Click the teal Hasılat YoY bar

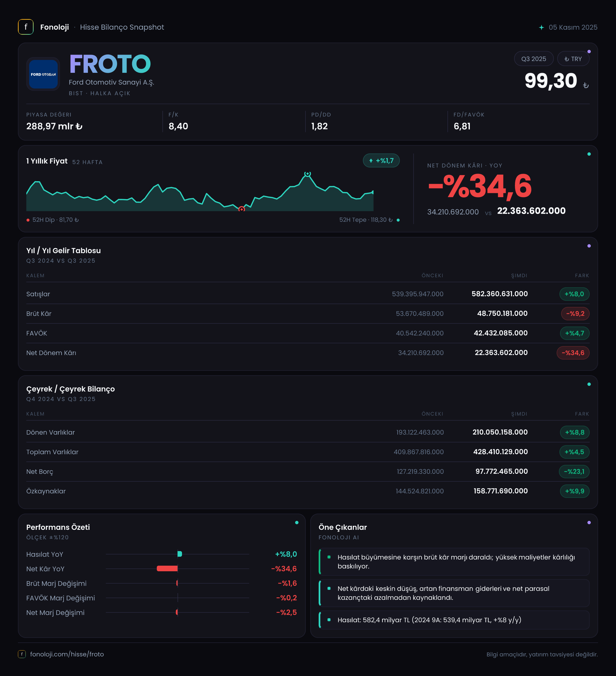point(180,554)
